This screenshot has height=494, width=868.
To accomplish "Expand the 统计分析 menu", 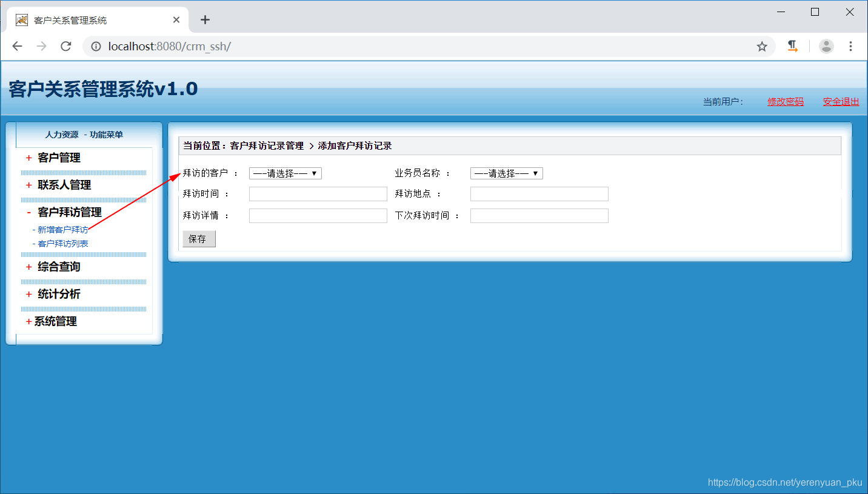I will (59, 294).
